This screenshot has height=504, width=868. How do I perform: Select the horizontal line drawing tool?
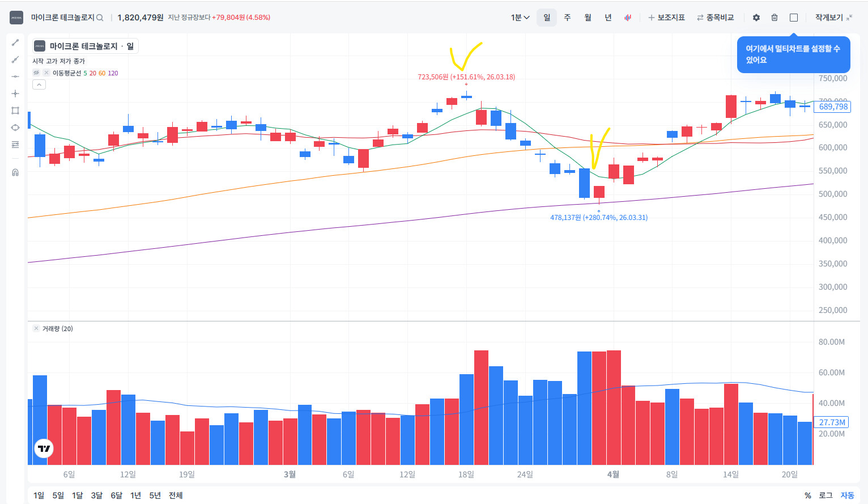[15, 77]
